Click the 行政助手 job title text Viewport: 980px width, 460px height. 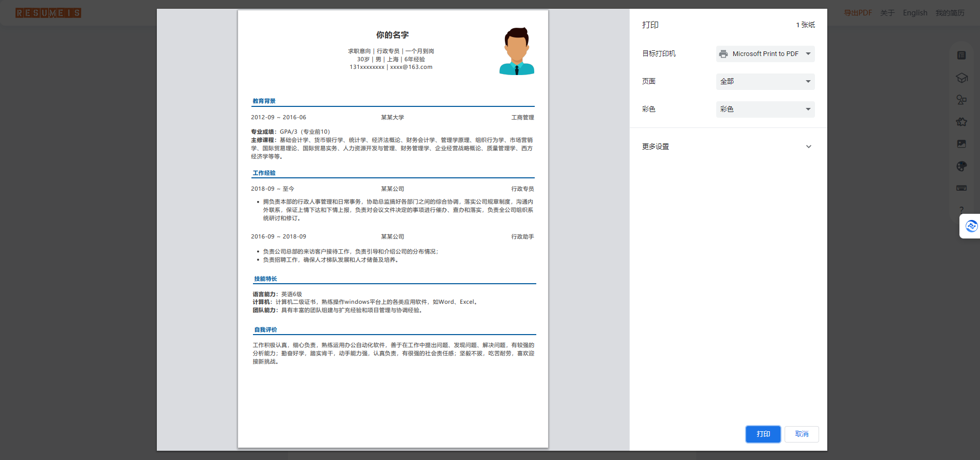[x=523, y=237]
